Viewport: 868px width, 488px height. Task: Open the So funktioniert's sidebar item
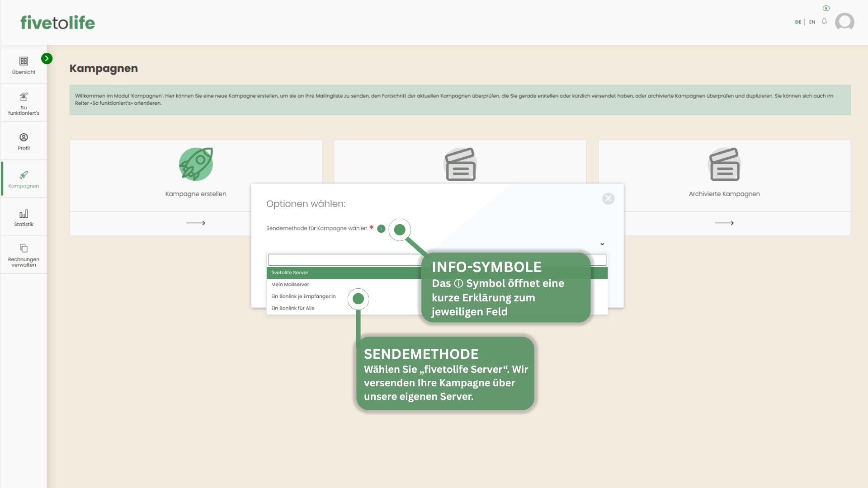pyautogui.click(x=24, y=103)
